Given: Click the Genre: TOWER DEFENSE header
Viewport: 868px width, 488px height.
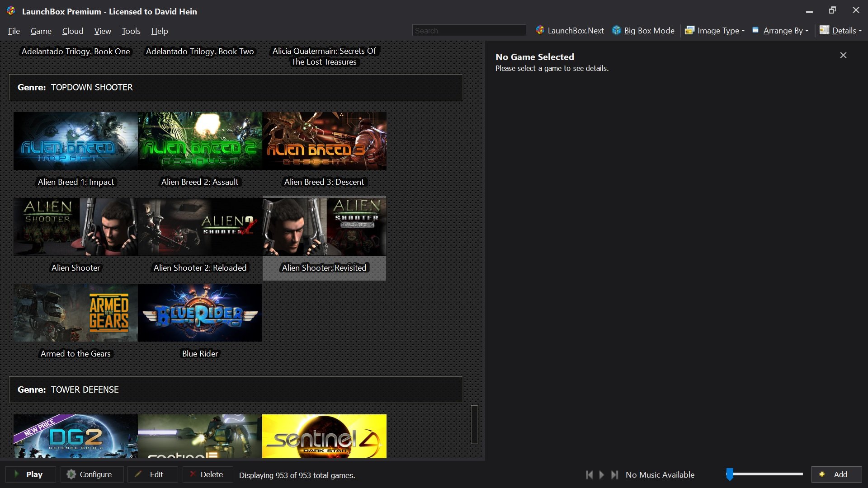Looking at the screenshot, I should 236,389.
